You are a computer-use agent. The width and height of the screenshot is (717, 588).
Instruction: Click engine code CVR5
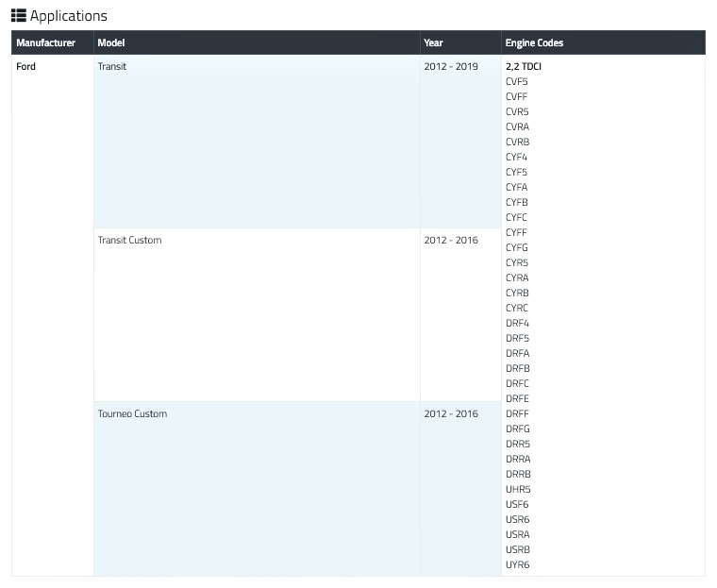click(517, 111)
